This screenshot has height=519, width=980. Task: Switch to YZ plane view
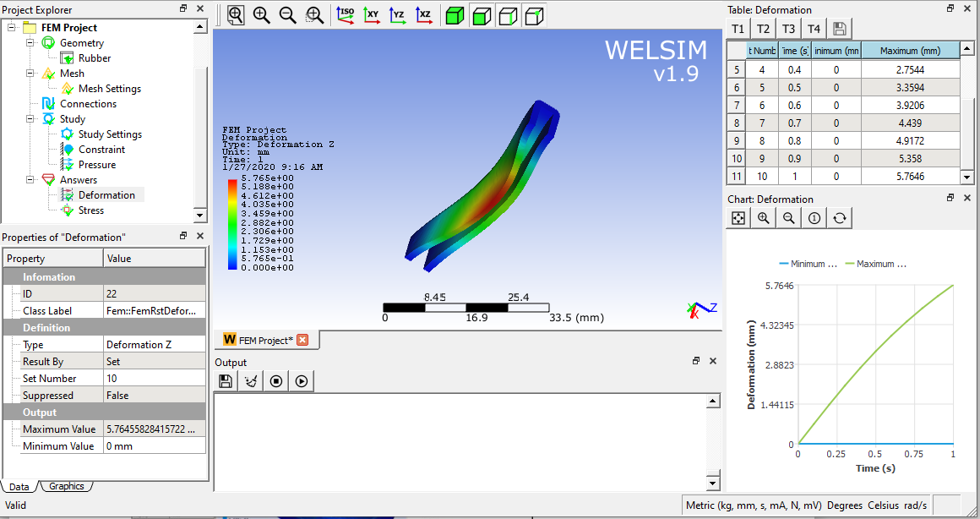tap(398, 15)
